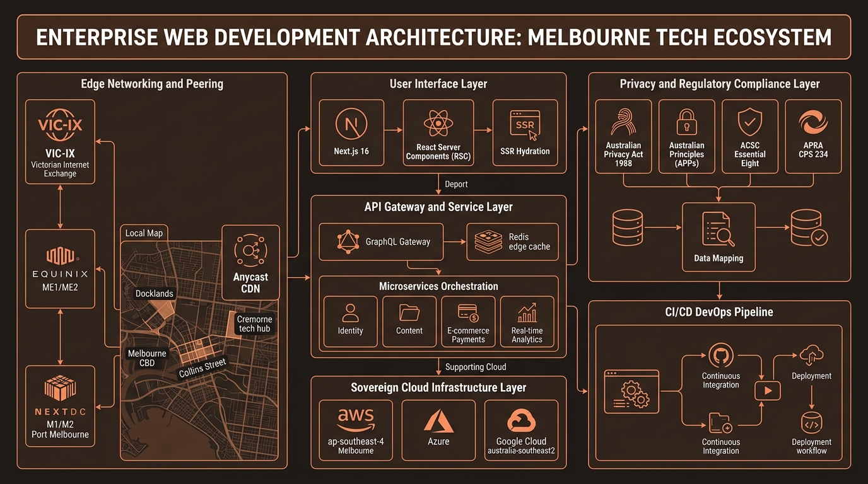The width and height of the screenshot is (868, 484).
Task: Click the API Gateway and Service Layer heading
Action: [438, 207]
